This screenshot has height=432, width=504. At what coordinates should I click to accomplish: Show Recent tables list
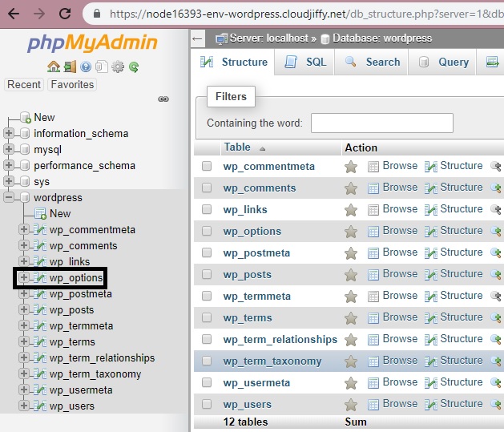coord(24,84)
